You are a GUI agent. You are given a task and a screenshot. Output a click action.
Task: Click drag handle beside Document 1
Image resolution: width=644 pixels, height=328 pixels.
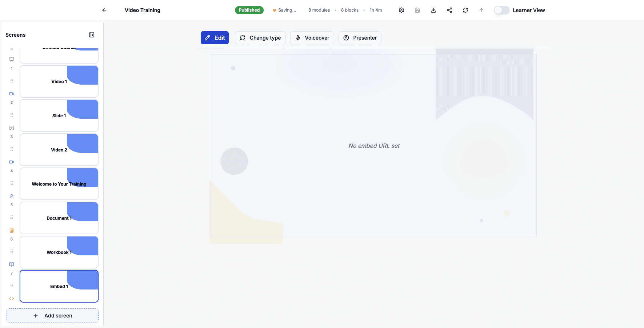click(x=12, y=217)
